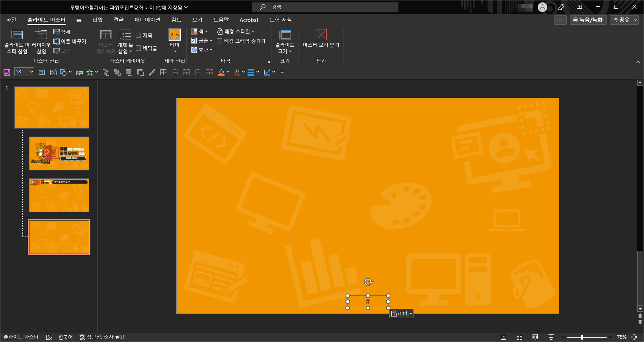
Task: Close master view with 마스터 보기 닫기
Action: point(321,39)
